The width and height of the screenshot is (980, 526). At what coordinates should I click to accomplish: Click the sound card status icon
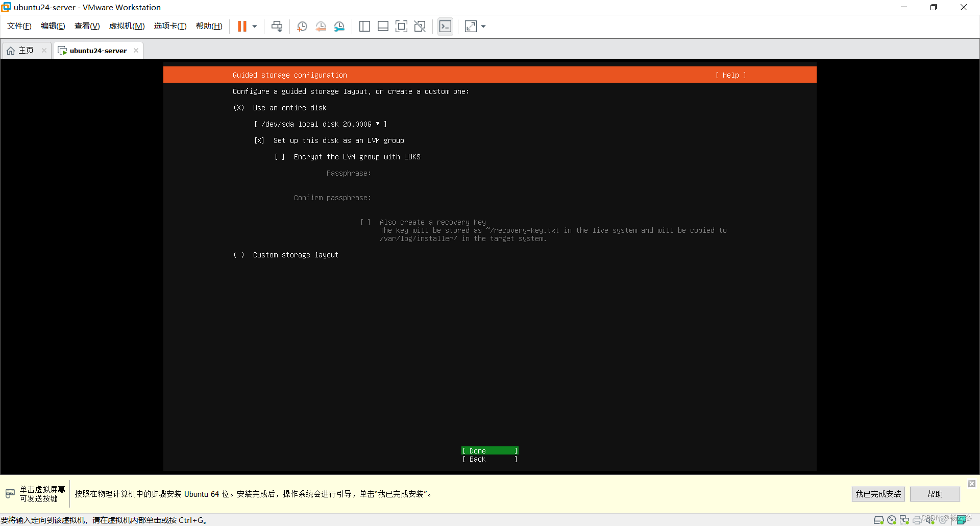click(930, 520)
